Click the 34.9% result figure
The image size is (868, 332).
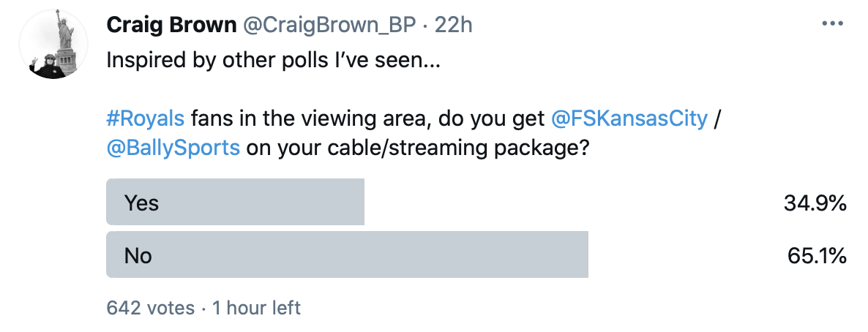point(815,203)
